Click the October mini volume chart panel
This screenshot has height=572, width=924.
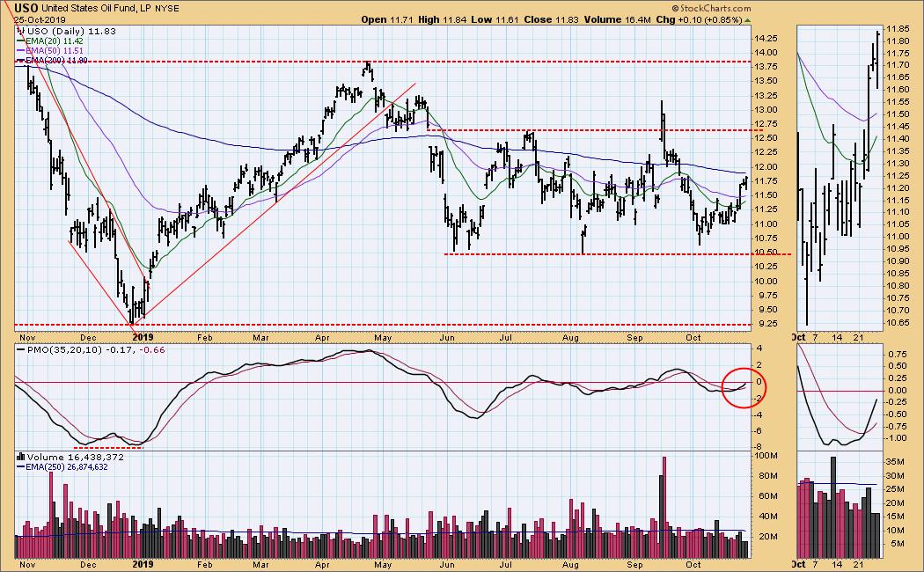click(x=840, y=505)
